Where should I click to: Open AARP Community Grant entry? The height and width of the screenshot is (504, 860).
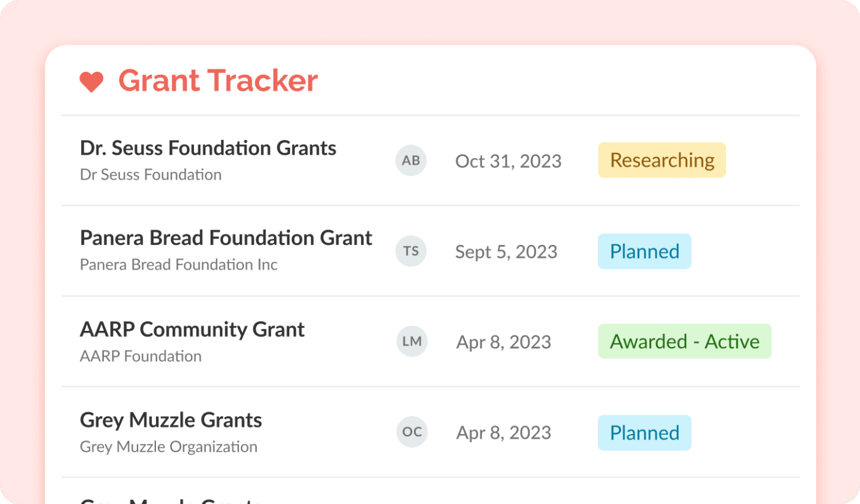(x=192, y=329)
